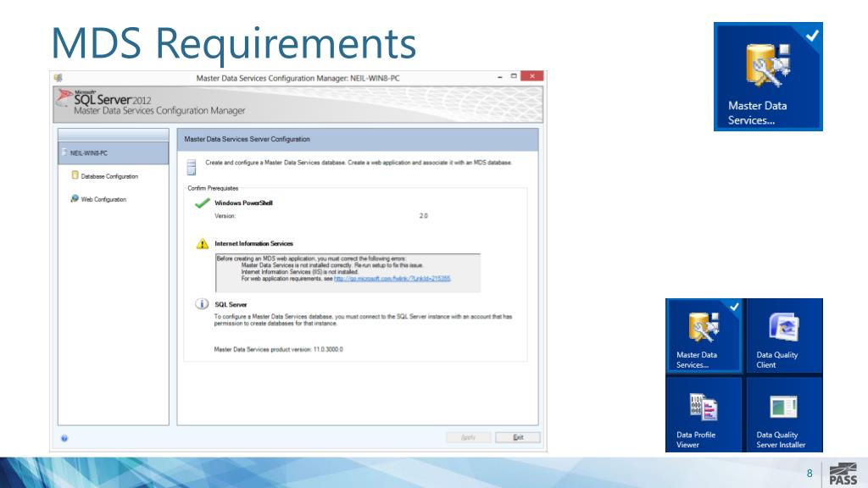Open Data Quality Server Installer tile
The image size is (868, 488).
(784, 414)
